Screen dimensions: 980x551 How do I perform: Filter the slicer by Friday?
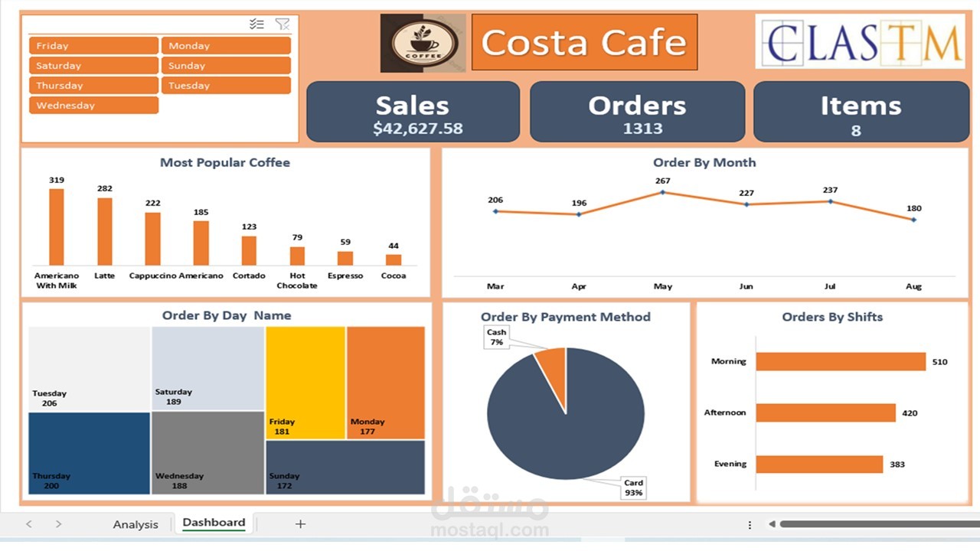93,46
